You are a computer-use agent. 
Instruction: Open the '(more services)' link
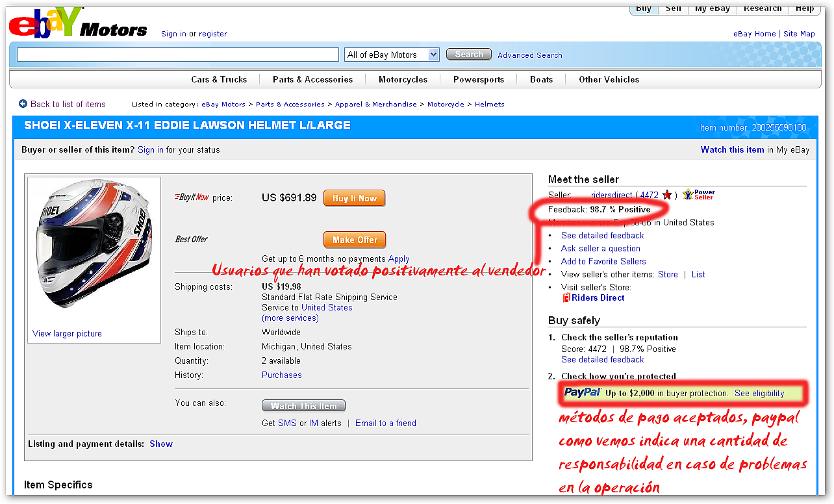tap(290, 318)
